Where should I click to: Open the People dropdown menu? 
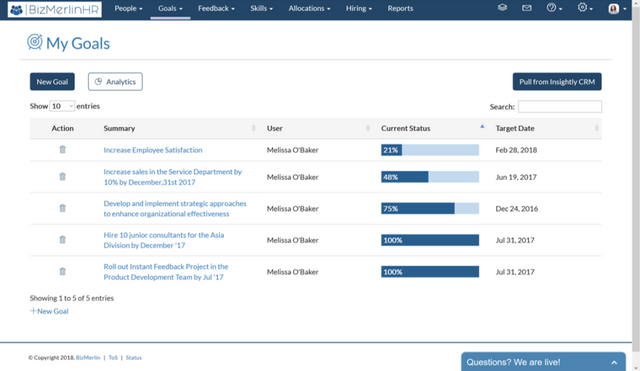coord(128,9)
